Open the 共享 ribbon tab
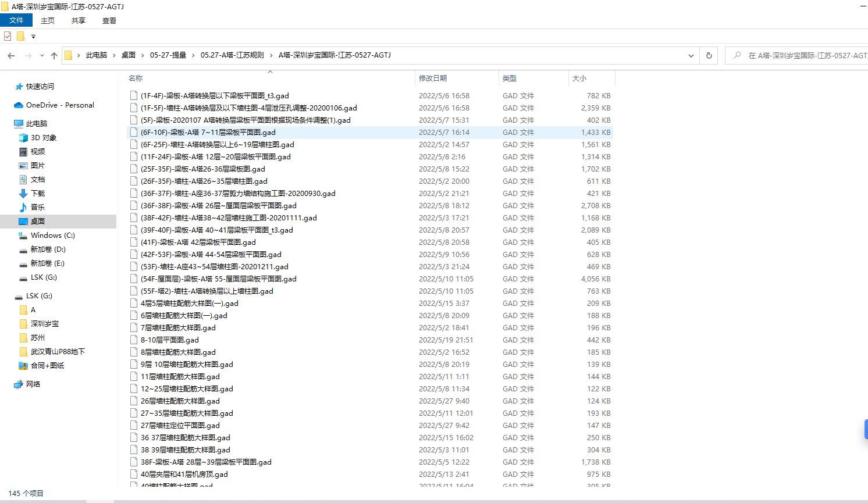The width and height of the screenshot is (868, 503). pos(79,20)
